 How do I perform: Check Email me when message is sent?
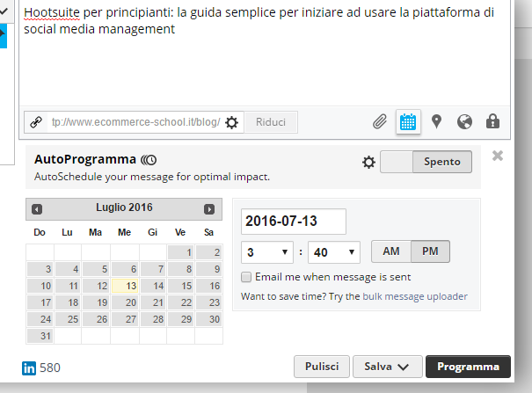click(x=247, y=277)
